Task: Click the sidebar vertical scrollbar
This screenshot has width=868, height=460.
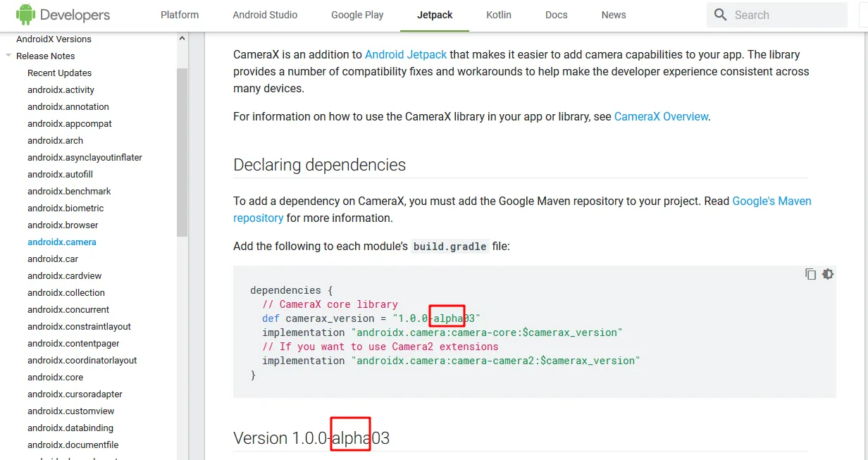Action: click(182, 151)
